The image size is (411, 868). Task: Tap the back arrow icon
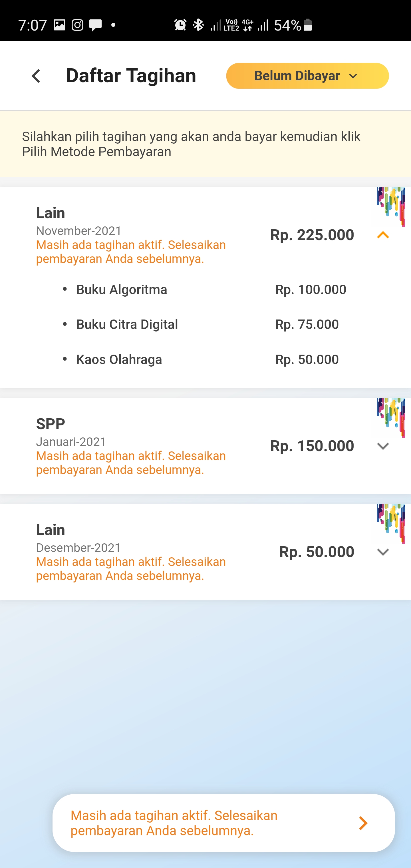[x=36, y=76]
